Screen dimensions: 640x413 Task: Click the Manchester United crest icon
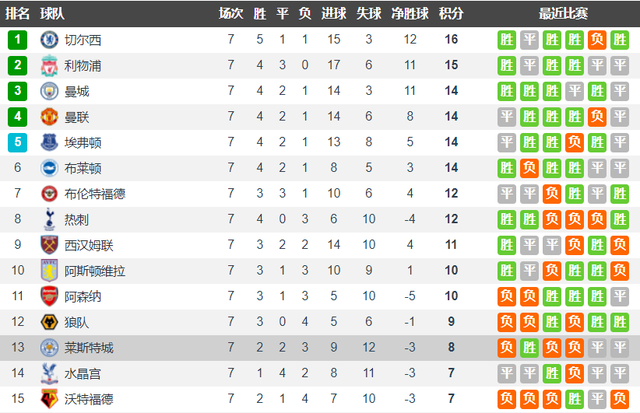[x=49, y=117]
